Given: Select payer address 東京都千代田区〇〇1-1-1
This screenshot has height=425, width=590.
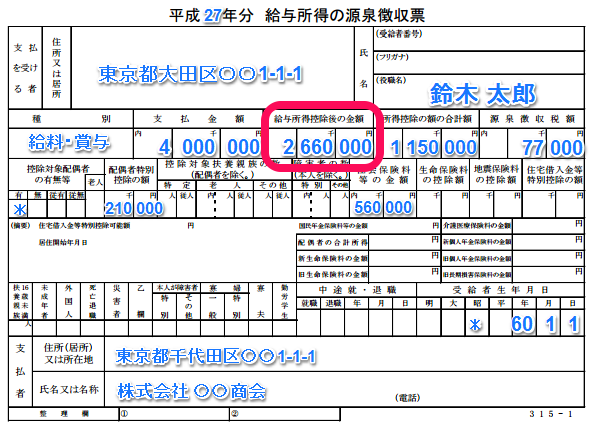Looking at the screenshot, I should click(215, 356).
